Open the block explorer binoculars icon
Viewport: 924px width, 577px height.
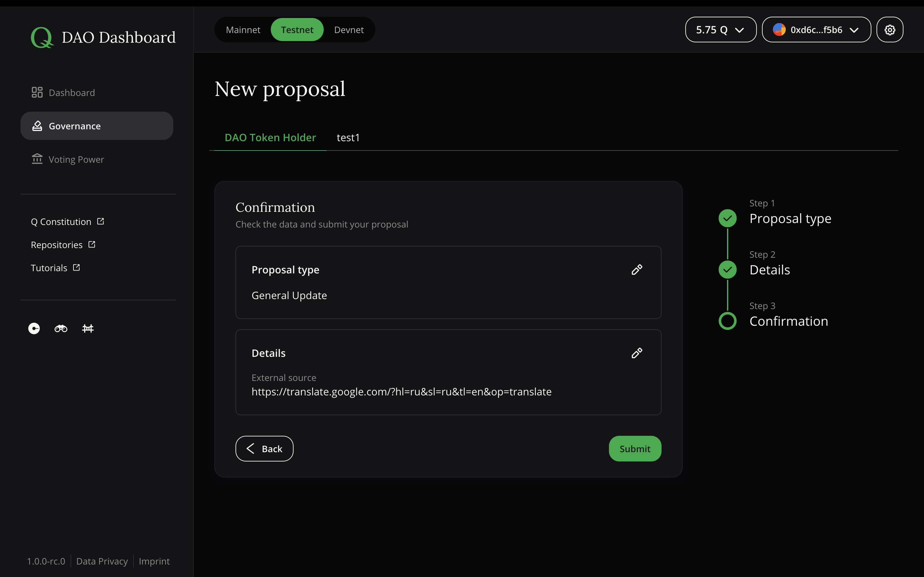[61, 328]
